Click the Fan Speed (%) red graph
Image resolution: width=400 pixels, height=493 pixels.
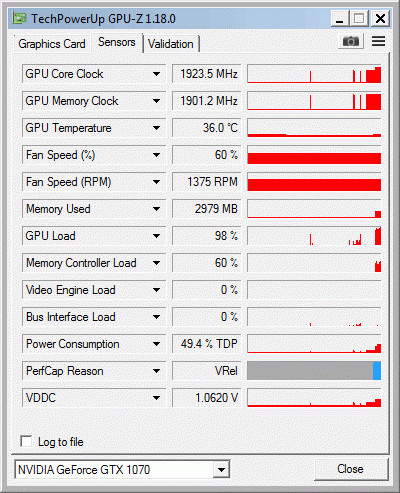[314, 155]
